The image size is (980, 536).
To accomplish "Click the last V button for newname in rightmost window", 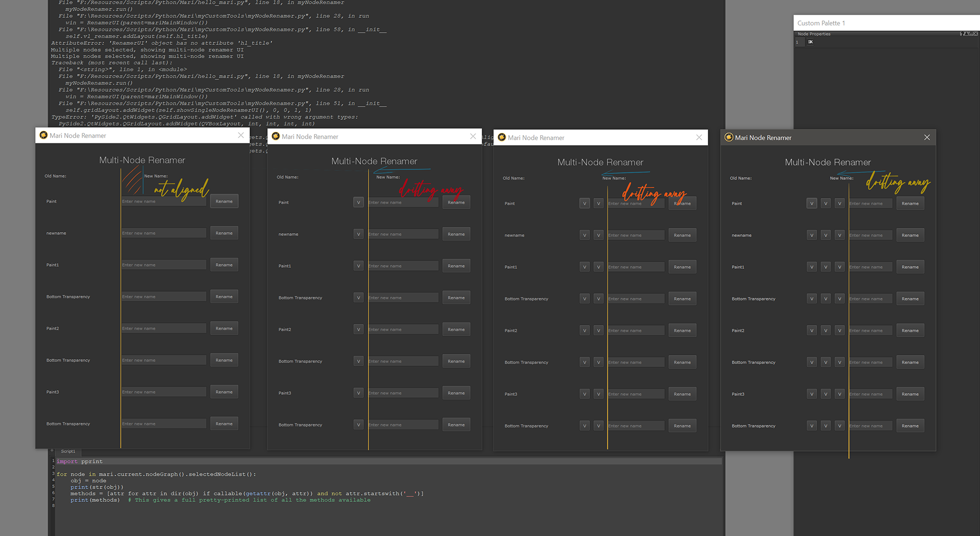I will pos(839,235).
